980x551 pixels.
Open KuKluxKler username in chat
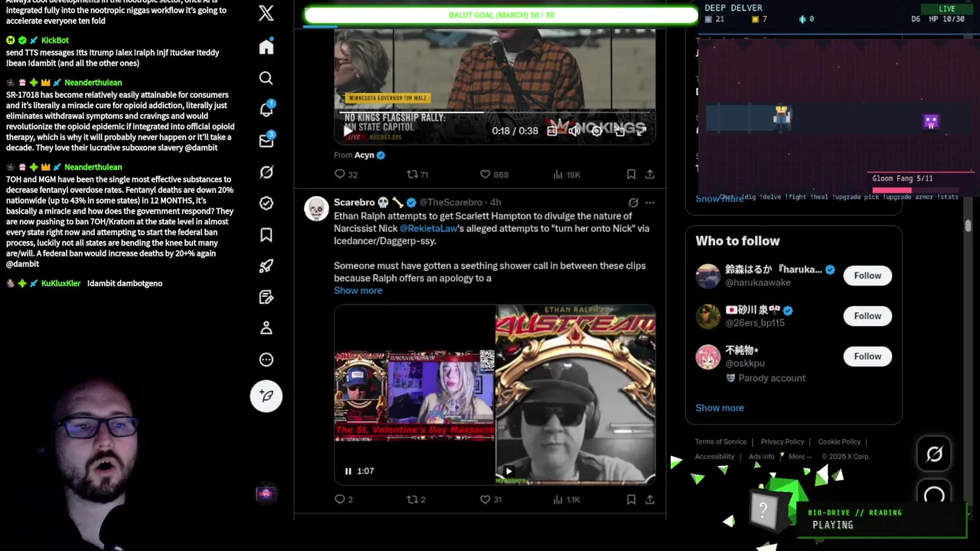(60, 283)
